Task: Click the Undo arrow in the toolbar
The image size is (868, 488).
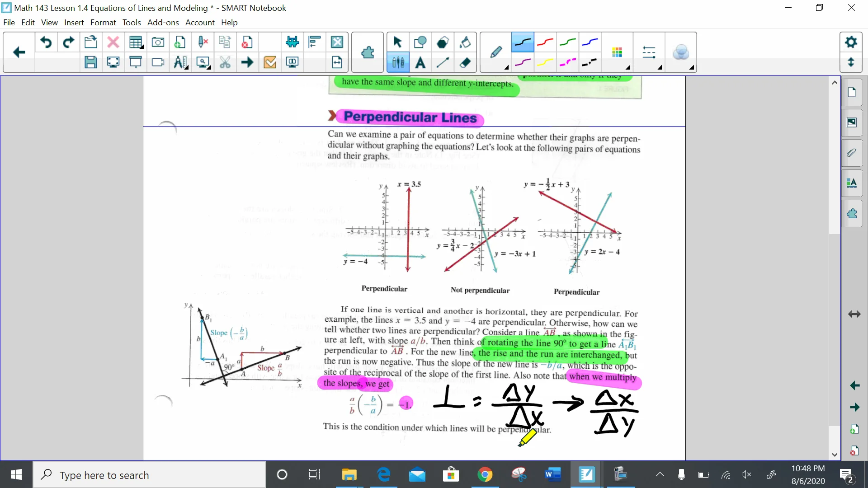Action: (x=46, y=42)
